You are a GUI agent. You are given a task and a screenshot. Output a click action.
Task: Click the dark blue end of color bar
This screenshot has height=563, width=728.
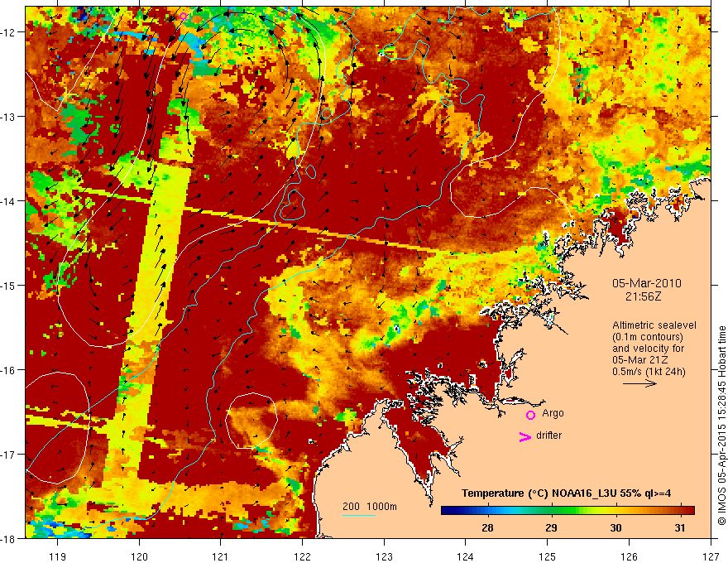point(448,510)
